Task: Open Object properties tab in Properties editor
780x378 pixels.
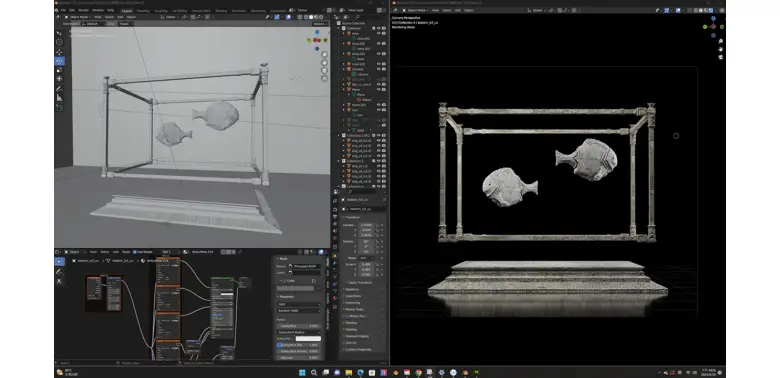Action: pyautogui.click(x=335, y=255)
